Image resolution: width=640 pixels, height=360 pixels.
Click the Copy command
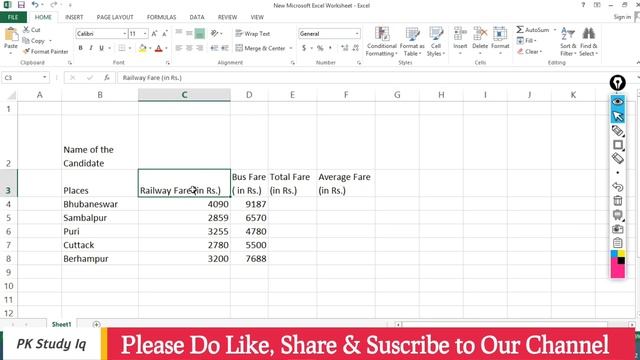click(34, 41)
